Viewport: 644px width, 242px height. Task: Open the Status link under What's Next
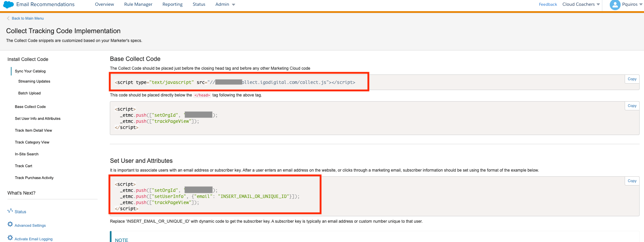(20, 212)
